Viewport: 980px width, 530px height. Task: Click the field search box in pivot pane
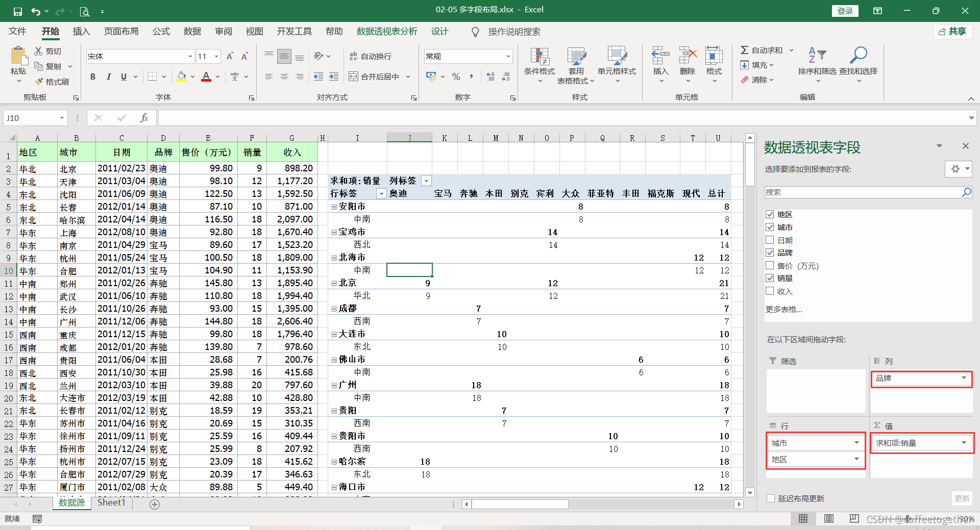click(863, 192)
